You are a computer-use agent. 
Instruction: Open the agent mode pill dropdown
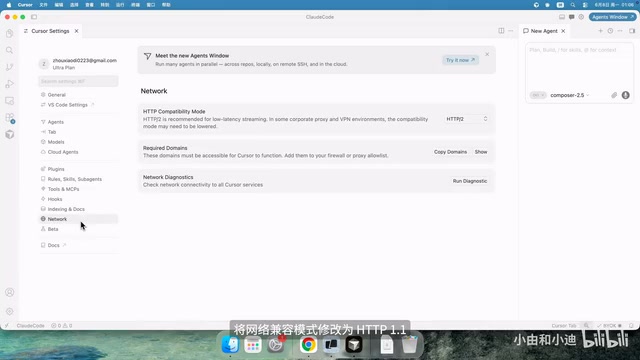click(538, 95)
